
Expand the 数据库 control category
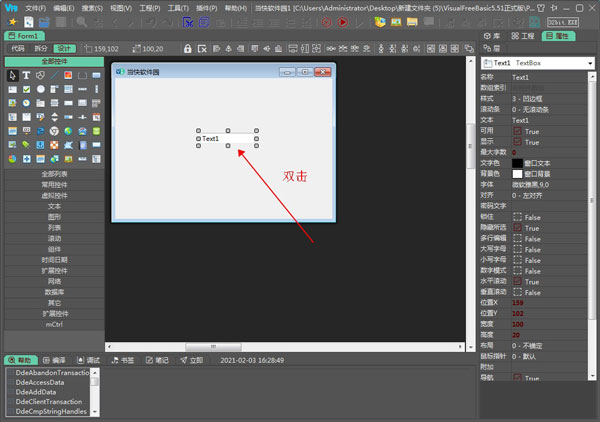click(x=54, y=291)
